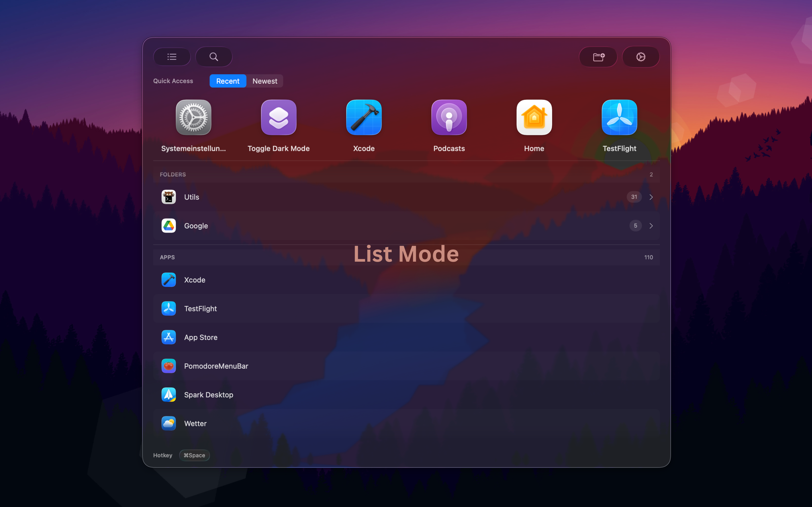Screen dimensions: 812x507
Task: Collapse the FOLDERS section header
Action: [173, 174]
